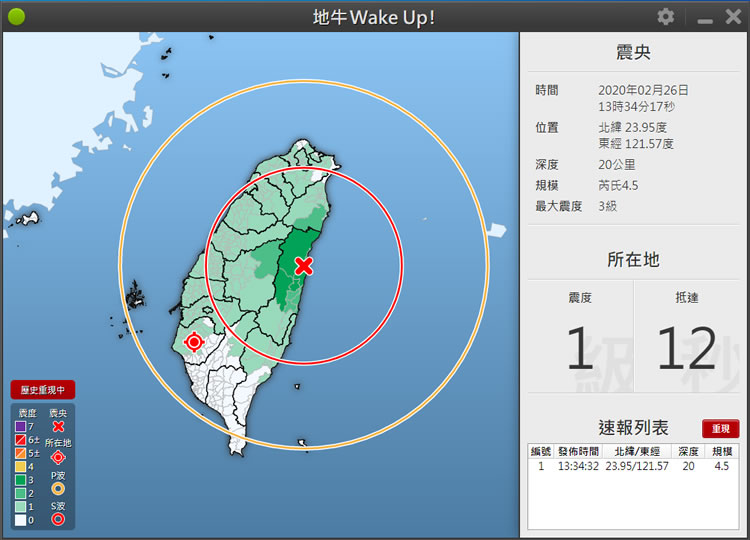Click the 編號 column header

coord(540,451)
